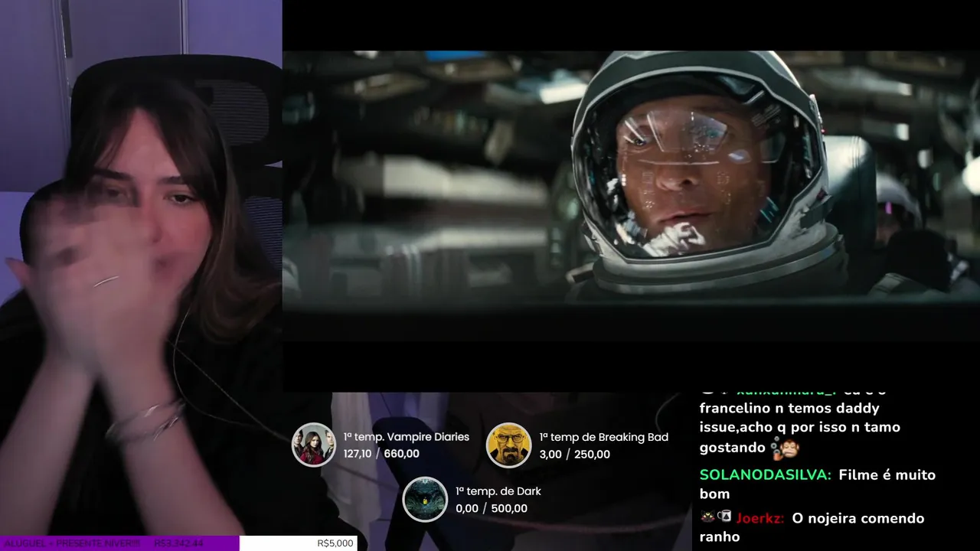Click the mug badge beside Joerkz
980x551 pixels.
[x=724, y=517]
